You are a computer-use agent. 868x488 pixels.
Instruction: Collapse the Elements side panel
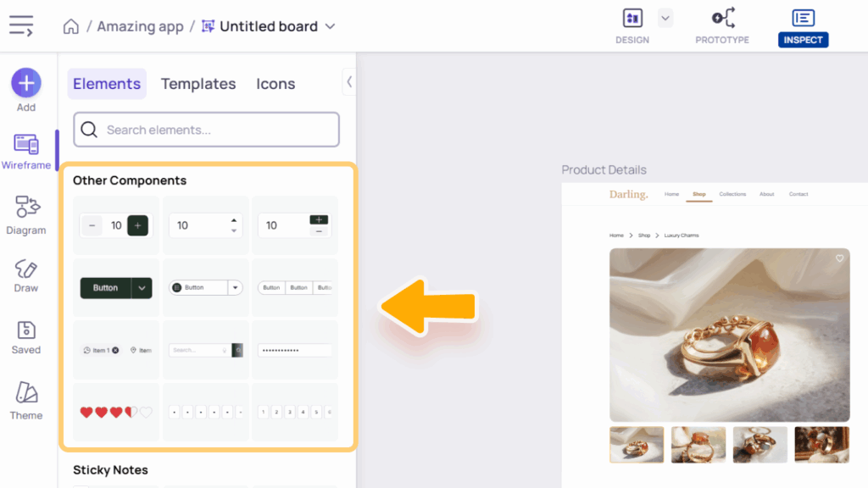(348, 81)
